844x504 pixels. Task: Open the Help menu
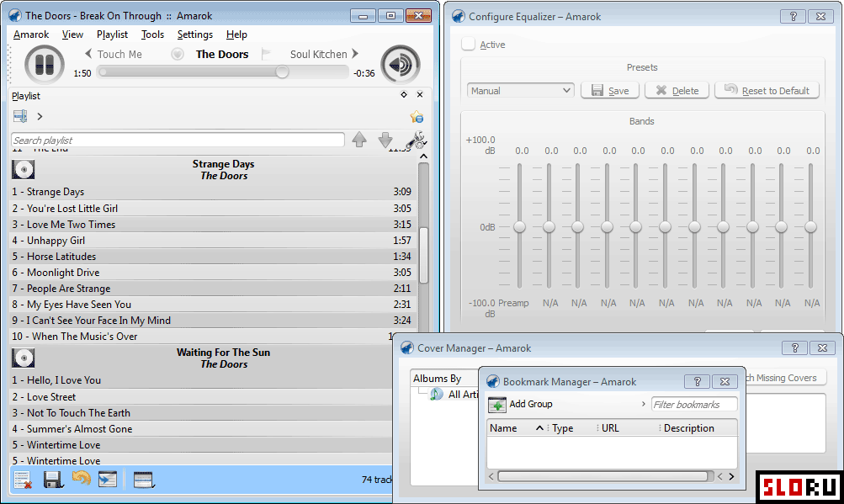[x=236, y=34]
